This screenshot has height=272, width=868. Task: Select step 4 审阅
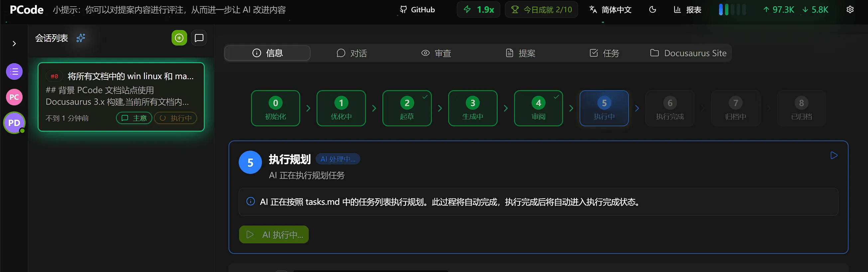(538, 108)
